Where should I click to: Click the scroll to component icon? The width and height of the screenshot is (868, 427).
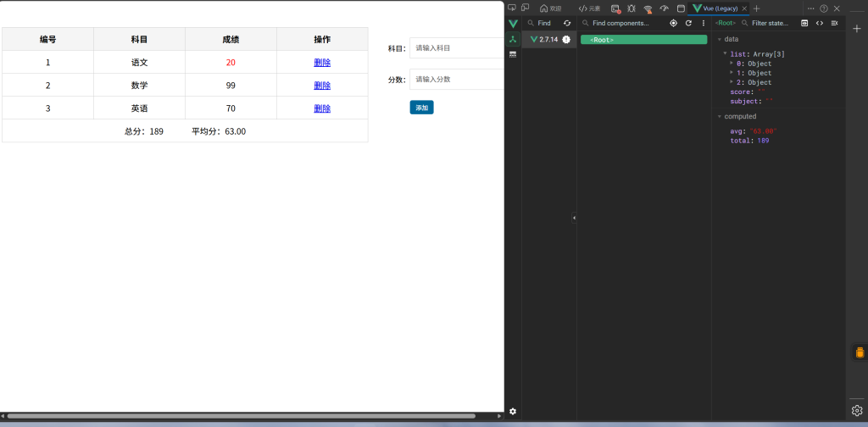(804, 23)
